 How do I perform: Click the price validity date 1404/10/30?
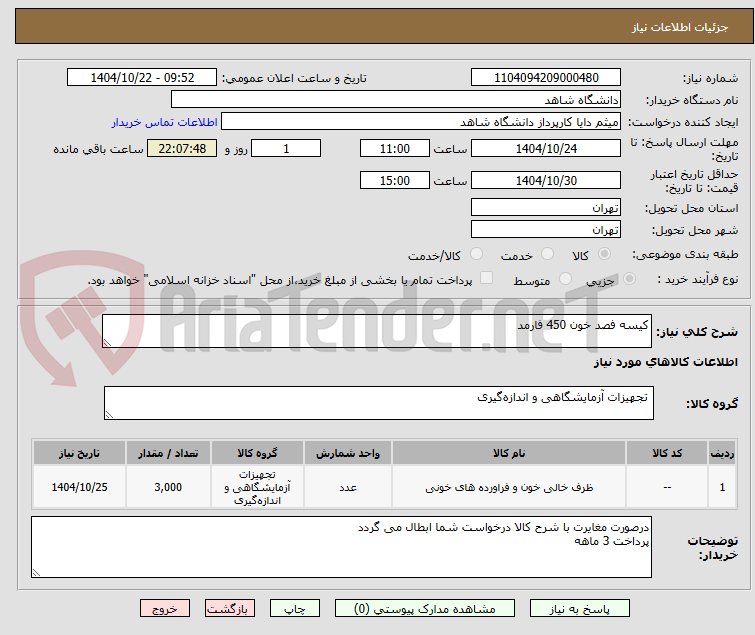[x=546, y=181]
